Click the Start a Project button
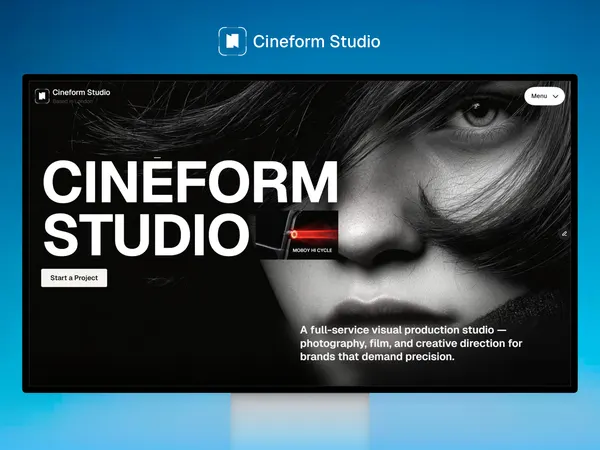 (x=74, y=278)
